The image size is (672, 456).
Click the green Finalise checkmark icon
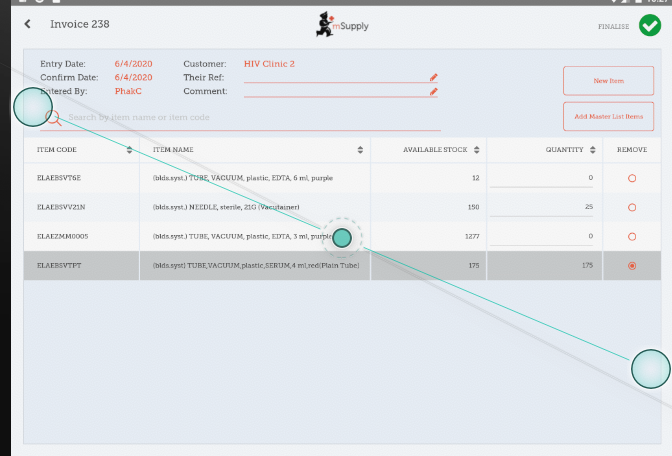650,25
